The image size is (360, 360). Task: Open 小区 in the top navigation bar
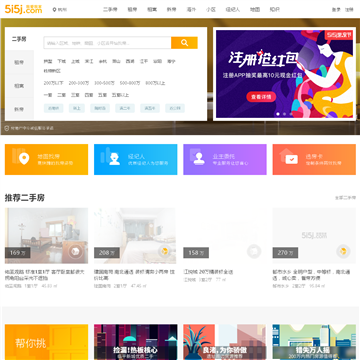[x=211, y=10]
